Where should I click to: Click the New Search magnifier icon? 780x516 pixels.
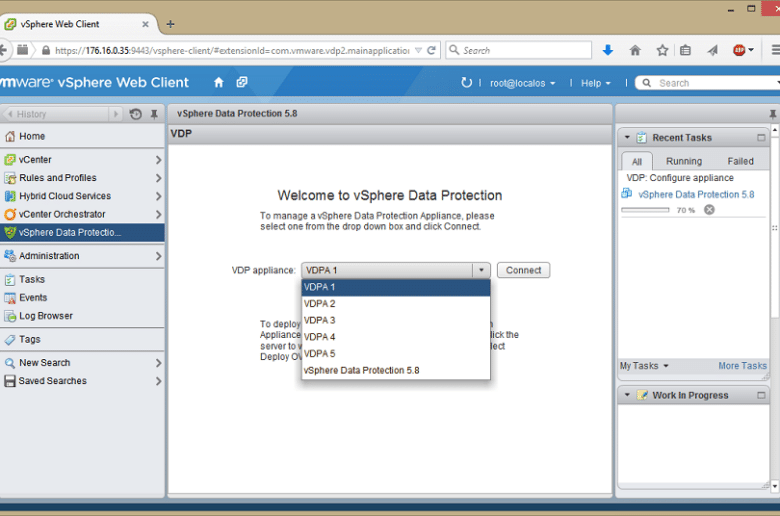[10, 363]
